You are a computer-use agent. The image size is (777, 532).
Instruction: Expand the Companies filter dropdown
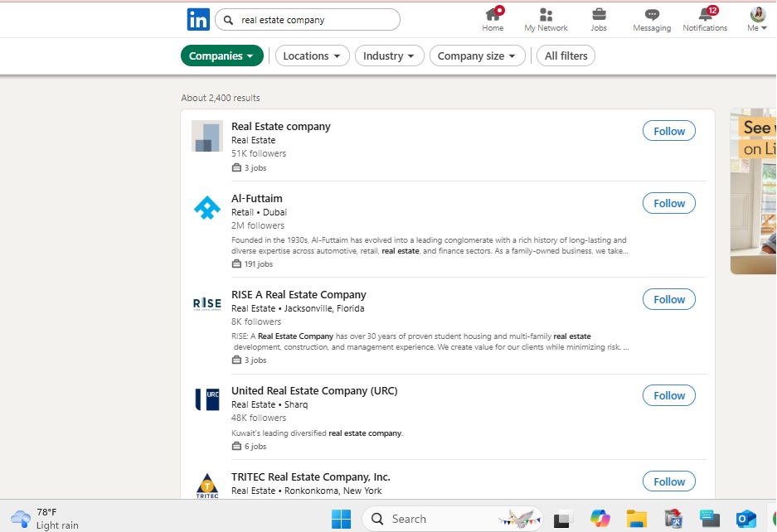(221, 56)
